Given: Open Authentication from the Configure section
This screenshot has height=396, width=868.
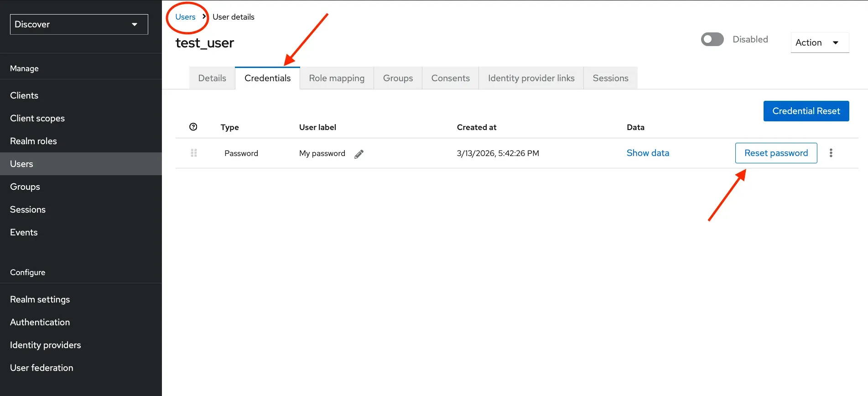Looking at the screenshot, I should (40, 323).
